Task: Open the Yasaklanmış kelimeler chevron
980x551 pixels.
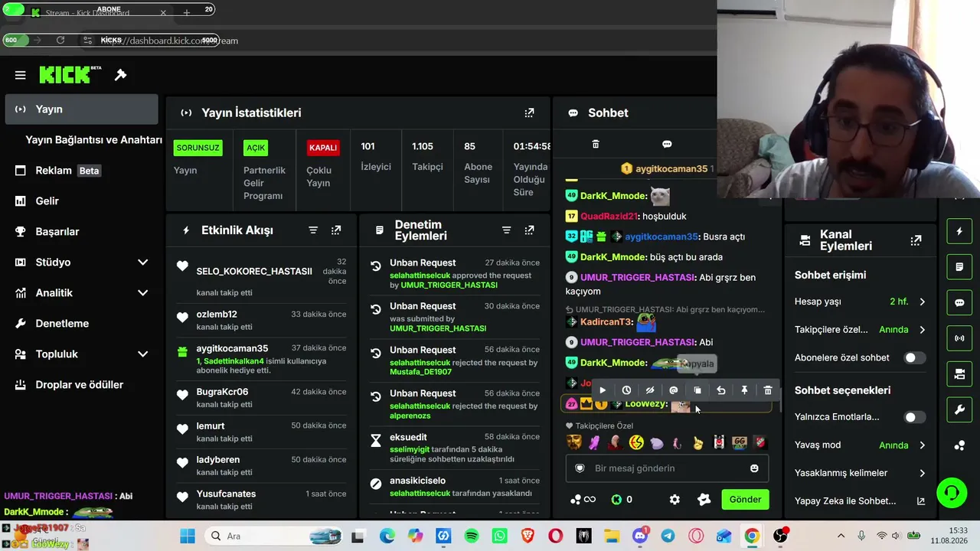Action: tap(922, 473)
